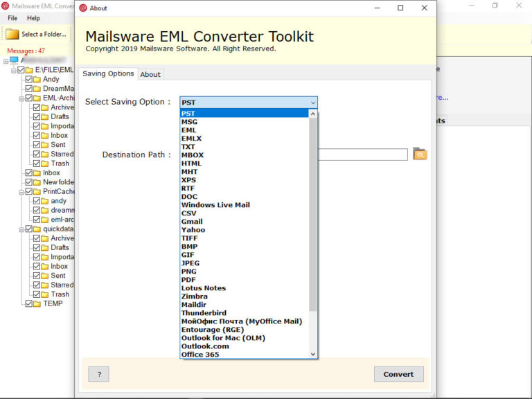Click the destination path browse folder icon
Screen dimensions: 532x399
click(420, 154)
